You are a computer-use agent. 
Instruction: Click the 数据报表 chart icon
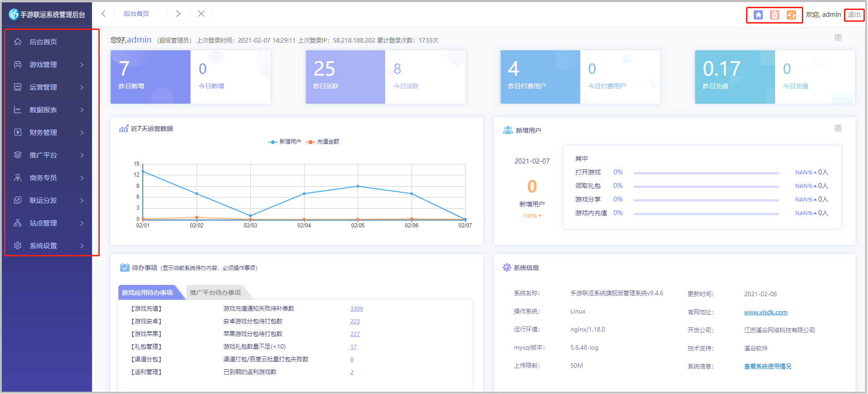pyautogui.click(x=18, y=110)
